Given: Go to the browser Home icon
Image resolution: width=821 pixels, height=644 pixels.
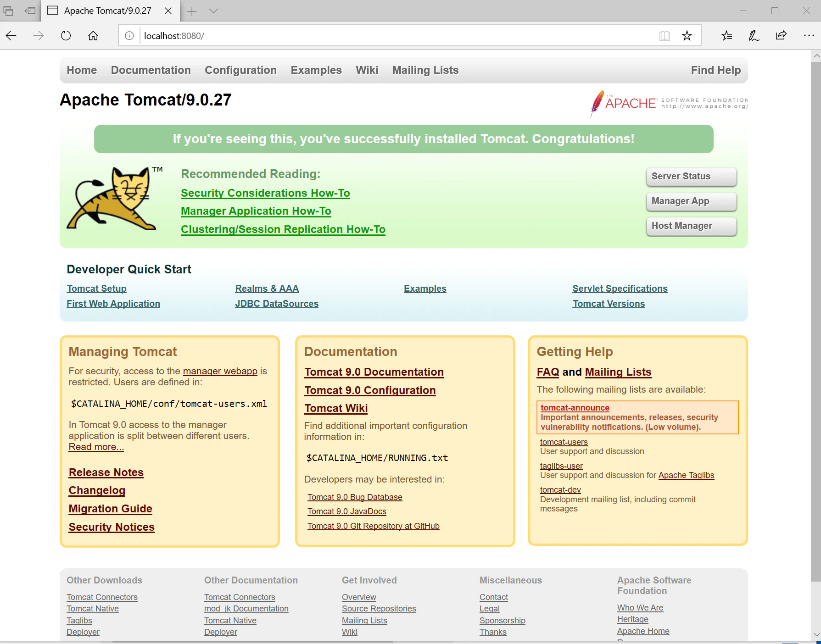Looking at the screenshot, I should [x=93, y=36].
